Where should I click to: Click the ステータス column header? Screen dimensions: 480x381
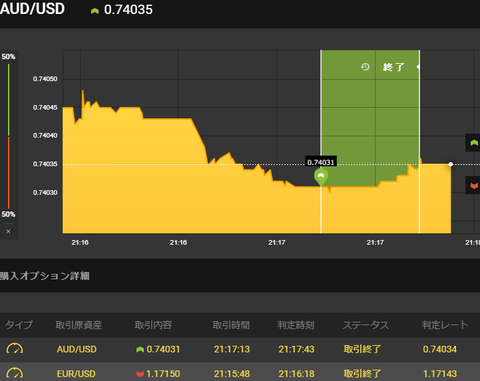366,325
